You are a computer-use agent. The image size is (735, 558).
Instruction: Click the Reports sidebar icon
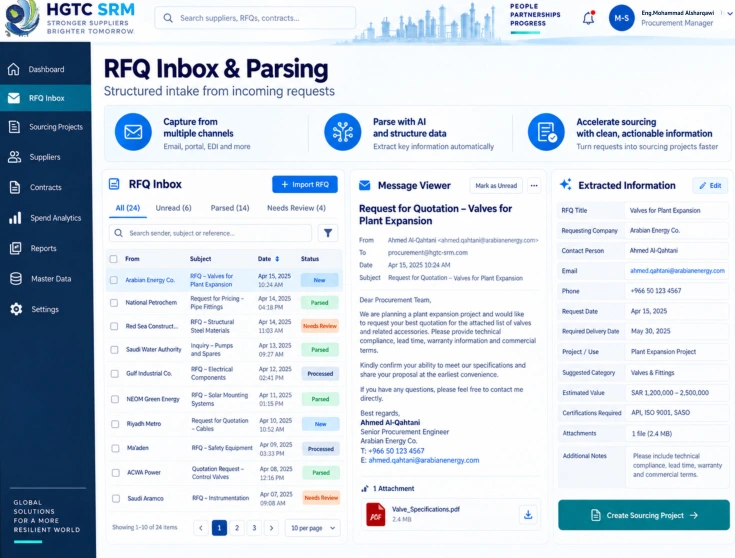15,248
